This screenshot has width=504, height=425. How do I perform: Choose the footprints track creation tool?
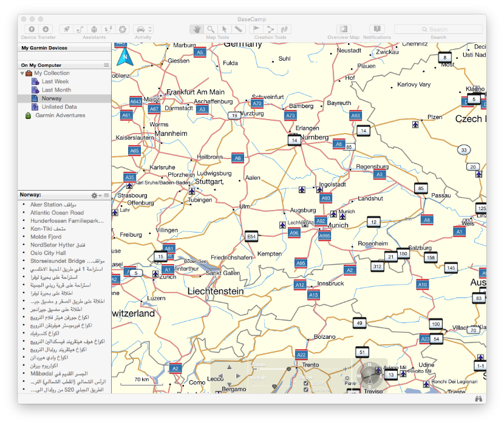click(284, 29)
